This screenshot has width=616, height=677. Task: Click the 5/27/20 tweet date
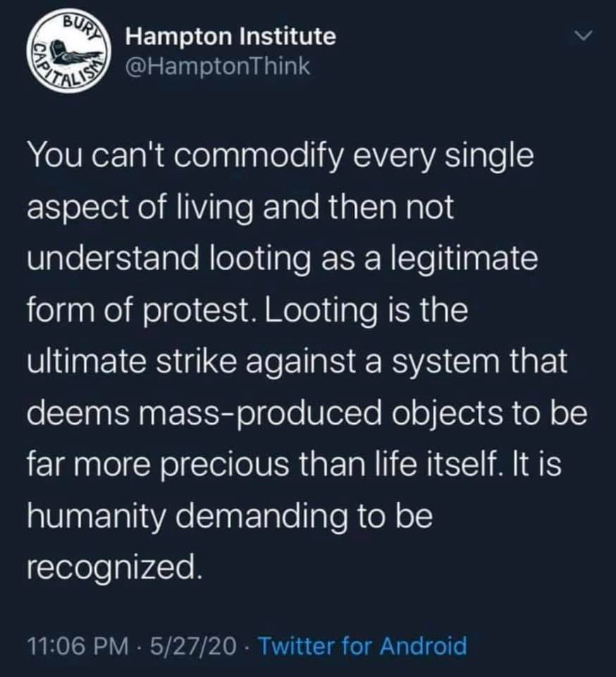pos(193,646)
